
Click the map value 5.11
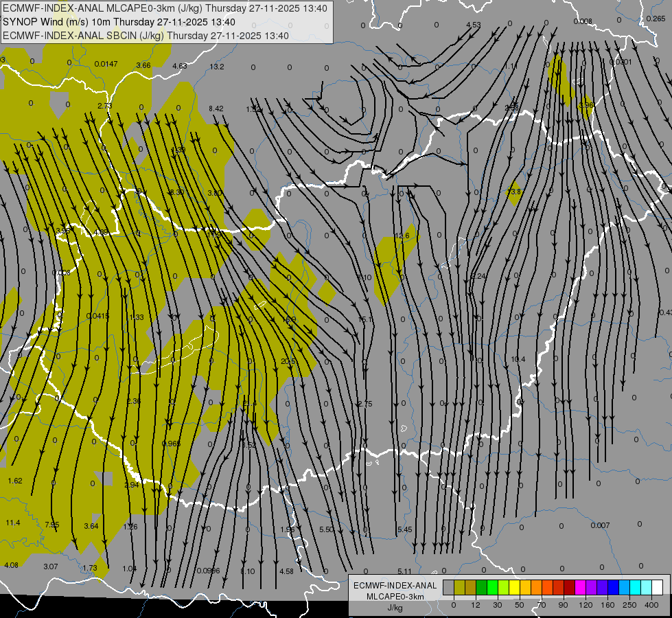point(404,571)
